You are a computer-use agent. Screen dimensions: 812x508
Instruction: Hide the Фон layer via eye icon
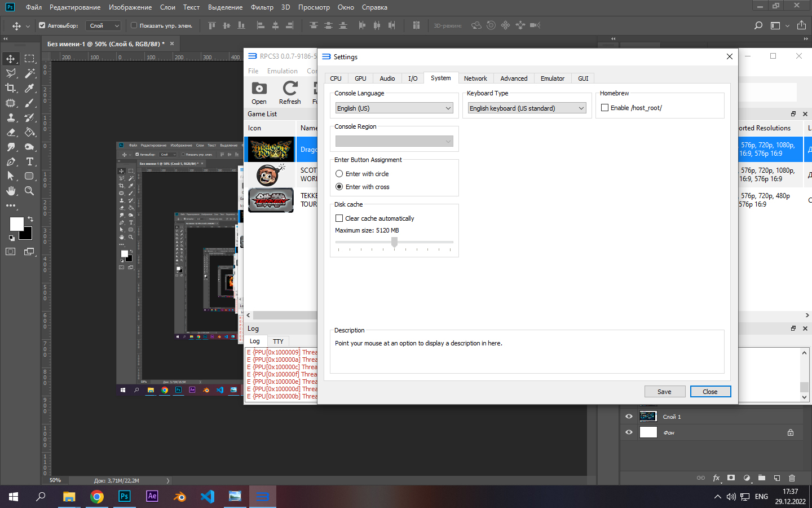pyautogui.click(x=629, y=432)
